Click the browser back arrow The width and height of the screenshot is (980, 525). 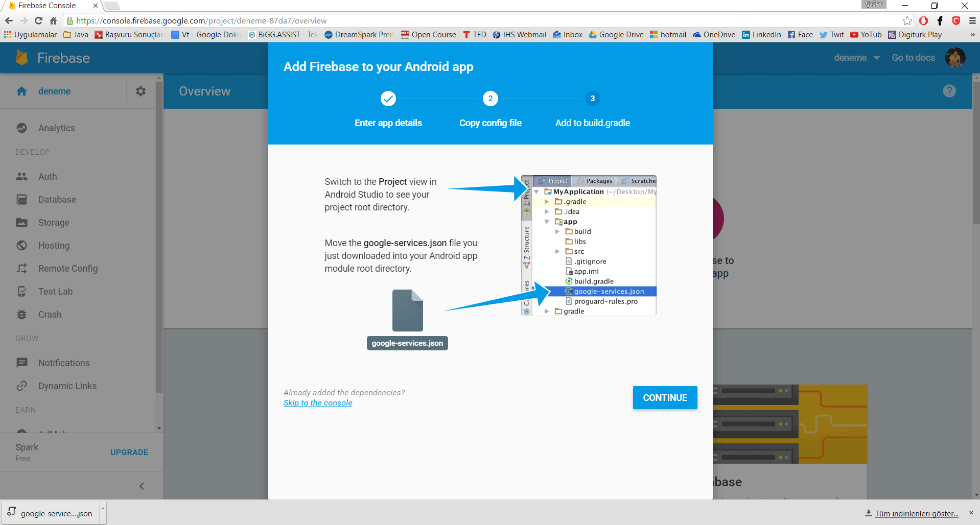(9, 20)
